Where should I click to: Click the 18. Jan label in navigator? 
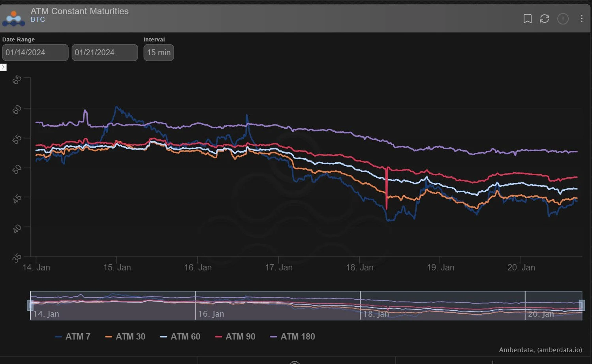click(x=376, y=314)
